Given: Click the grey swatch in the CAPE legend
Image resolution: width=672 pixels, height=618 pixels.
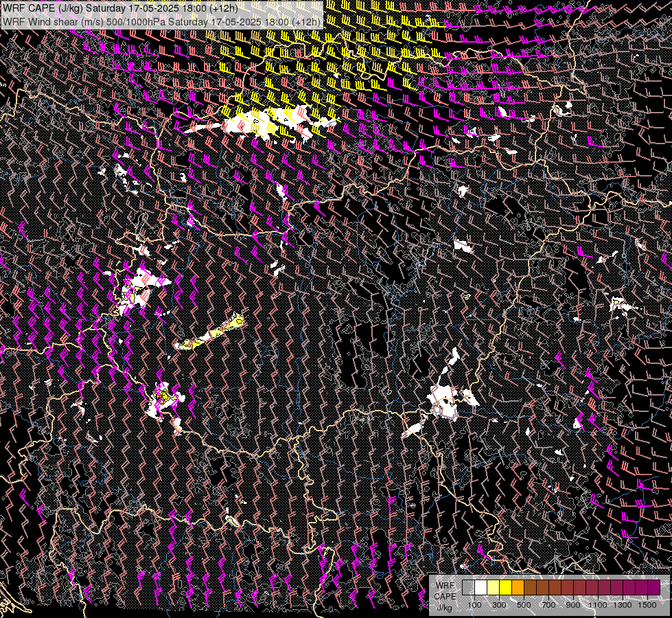Looking at the screenshot, I should [468, 587].
